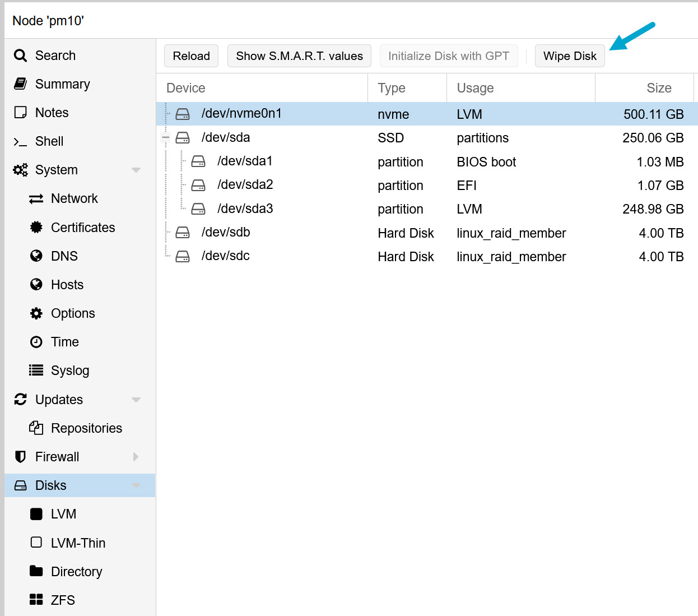
Task: Click the Firewall shield icon
Action: (20, 457)
